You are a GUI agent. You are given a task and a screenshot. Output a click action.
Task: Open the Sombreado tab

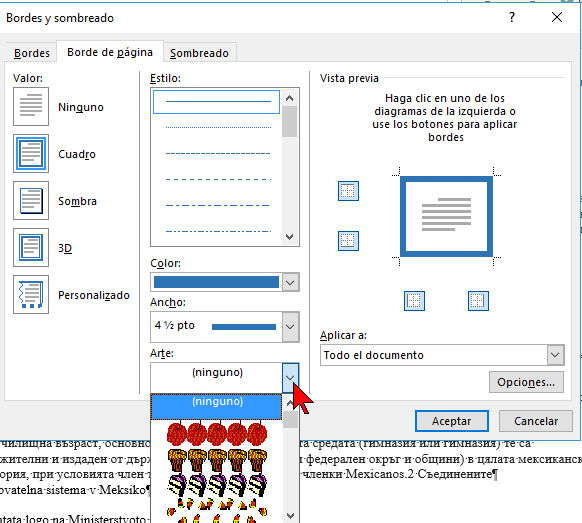199,53
